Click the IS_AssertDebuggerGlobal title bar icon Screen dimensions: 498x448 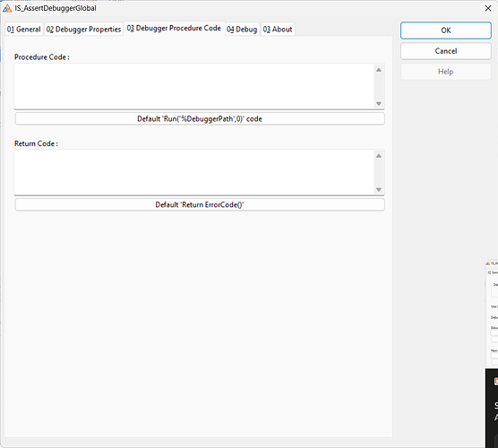(x=7, y=8)
